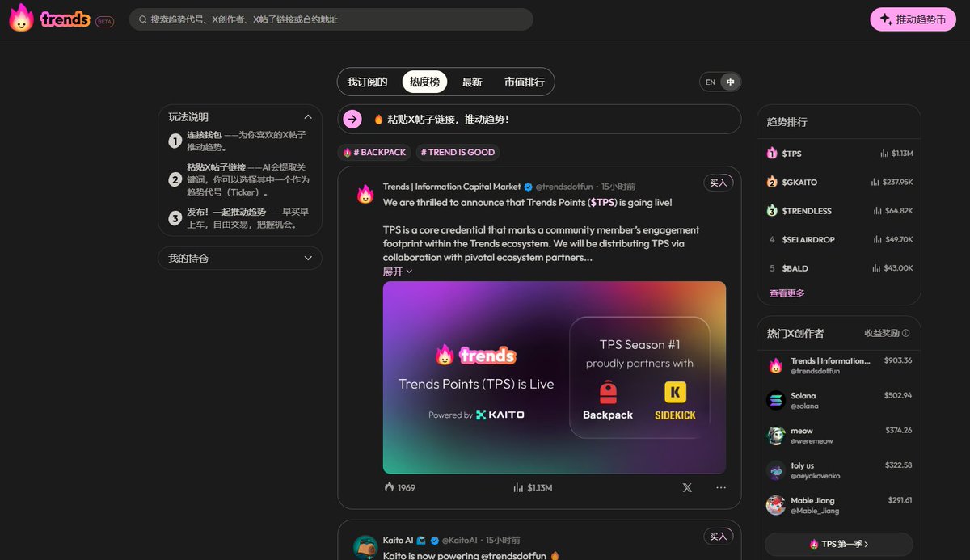The width and height of the screenshot is (970, 560).
Task: Click the flame icon showing 1969
Action: (x=390, y=487)
